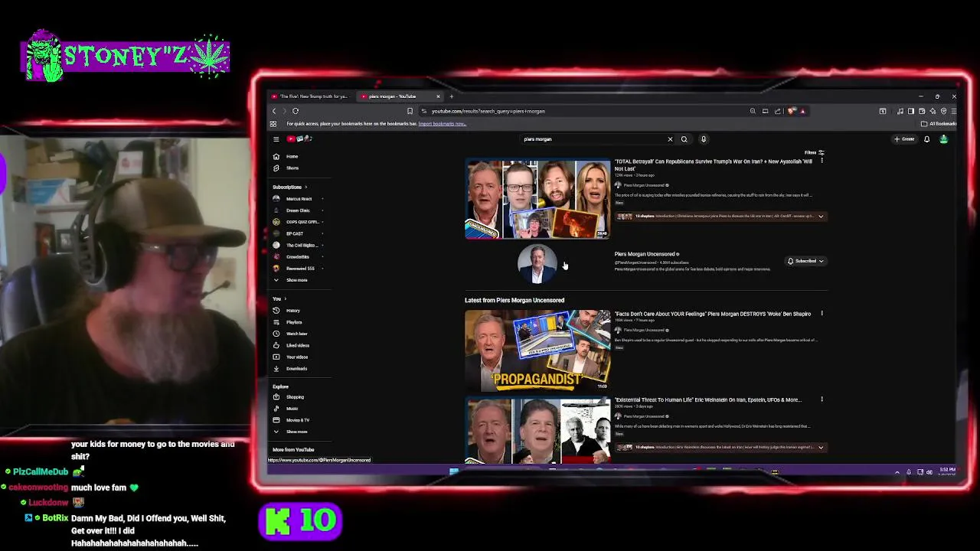This screenshot has height=551, width=980.
Task: Go to Home in YouTube sidebar
Action: point(291,156)
